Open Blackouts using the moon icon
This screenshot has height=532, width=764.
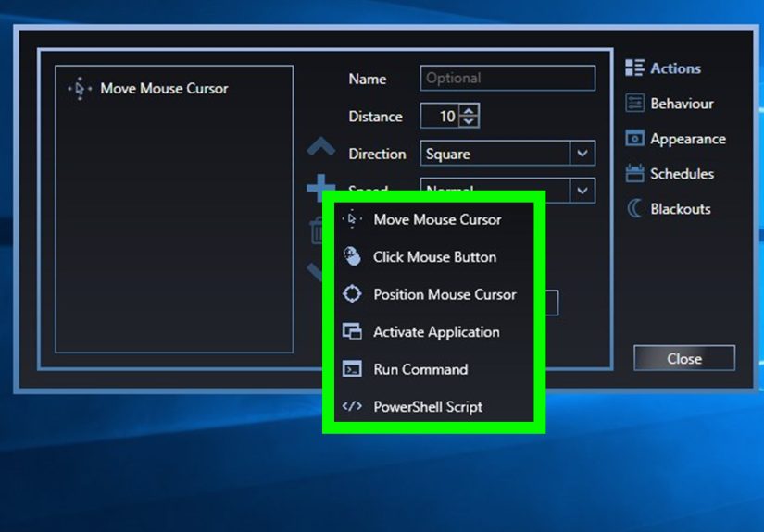[634, 209]
